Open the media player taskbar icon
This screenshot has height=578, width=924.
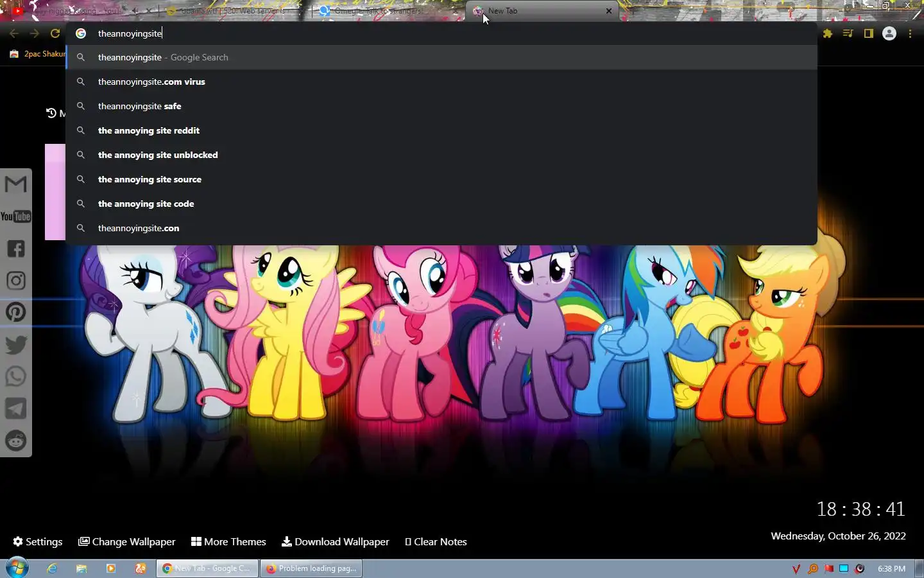tap(111, 568)
